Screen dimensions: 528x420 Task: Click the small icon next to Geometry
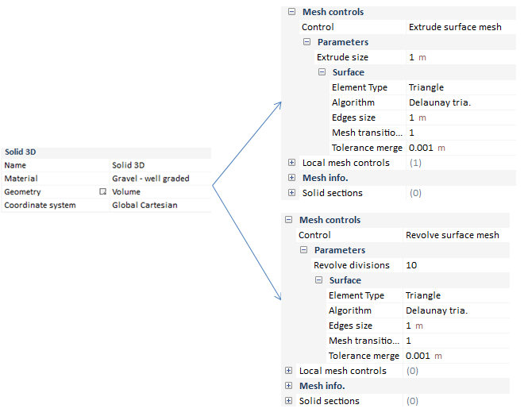[102, 192]
